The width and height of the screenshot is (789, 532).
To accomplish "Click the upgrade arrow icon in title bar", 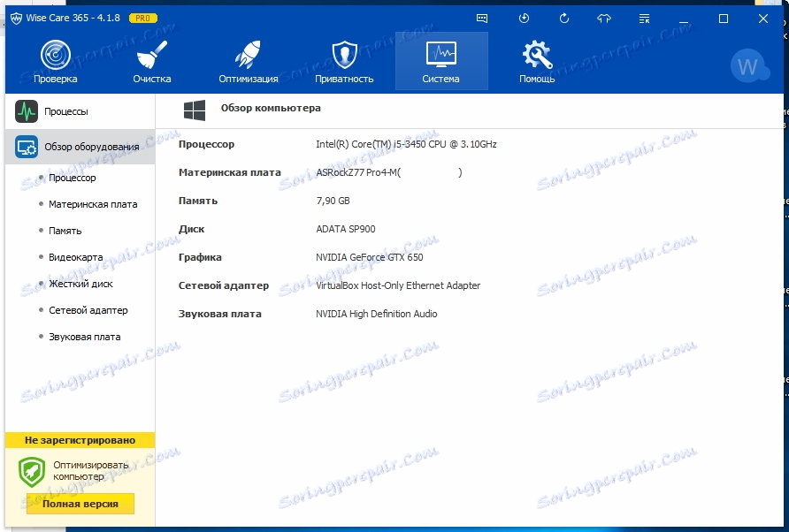I will tap(604, 19).
